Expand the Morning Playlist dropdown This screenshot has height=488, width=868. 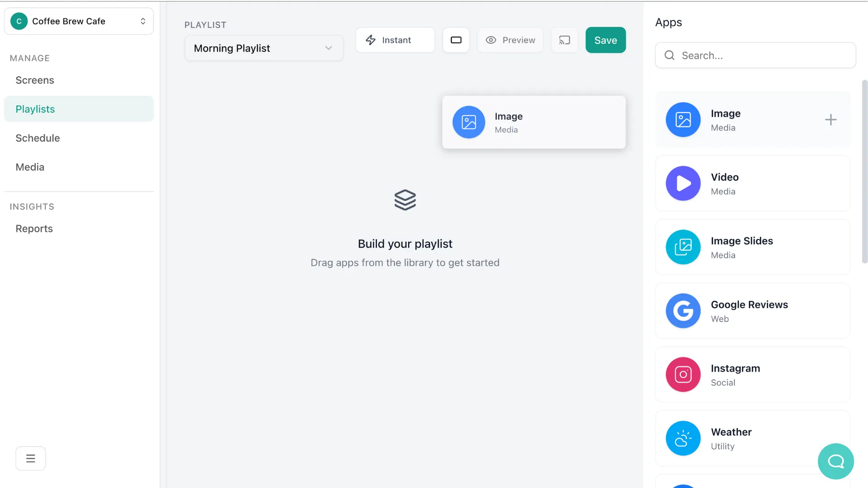click(264, 48)
